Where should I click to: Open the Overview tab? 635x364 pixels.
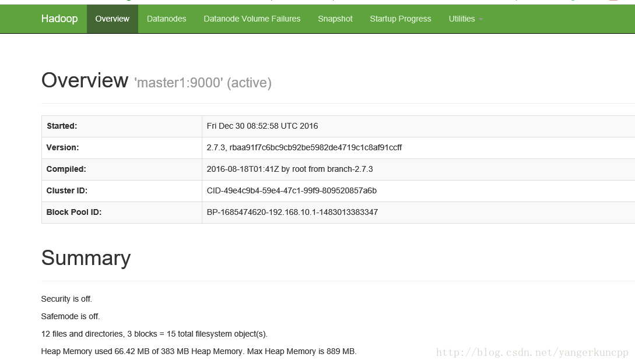pos(112,19)
